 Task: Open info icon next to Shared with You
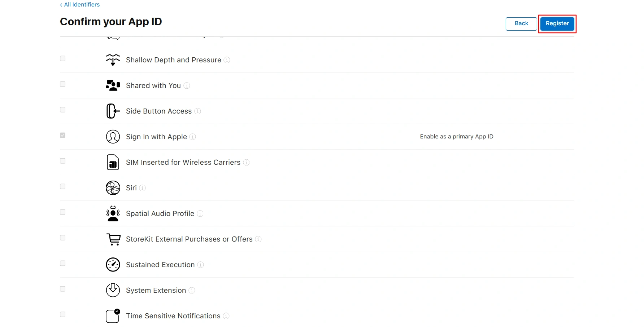click(x=187, y=85)
